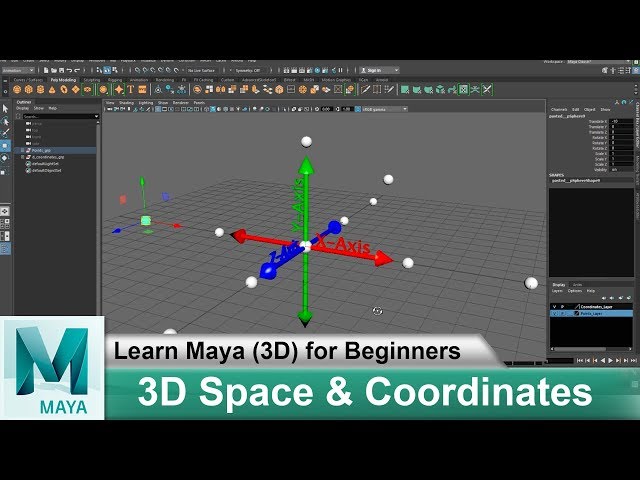
Task: Create a polygon cube from the shelf
Action: click(x=29, y=90)
